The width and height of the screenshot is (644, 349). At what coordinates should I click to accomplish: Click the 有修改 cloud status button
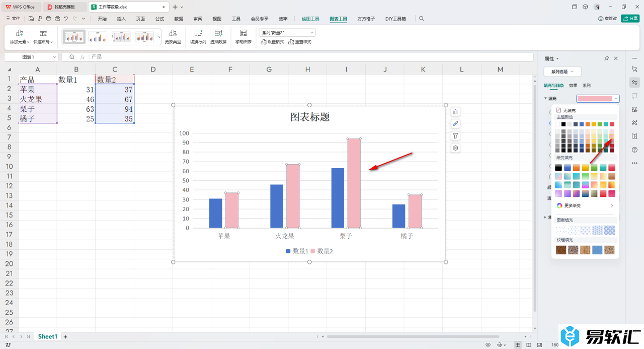click(607, 19)
